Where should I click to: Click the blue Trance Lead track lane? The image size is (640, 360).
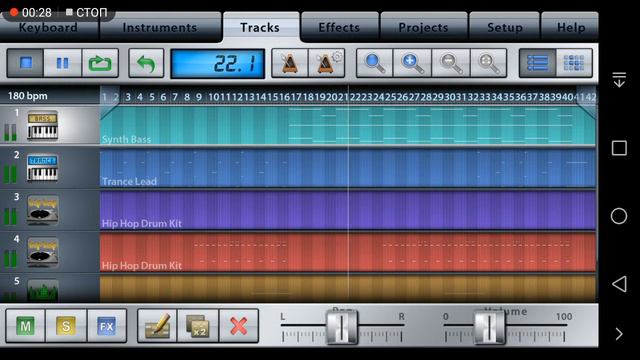click(x=348, y=168)
